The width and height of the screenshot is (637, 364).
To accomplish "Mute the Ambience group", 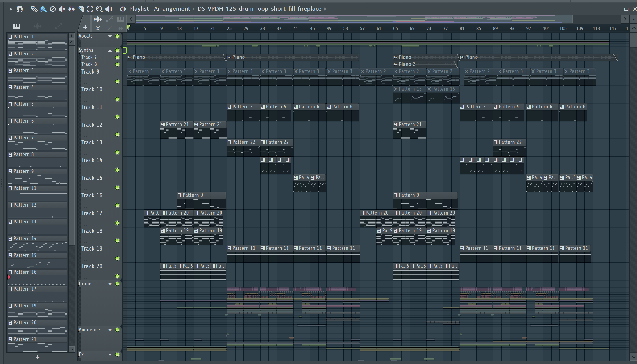I will [x=117, y=330].
